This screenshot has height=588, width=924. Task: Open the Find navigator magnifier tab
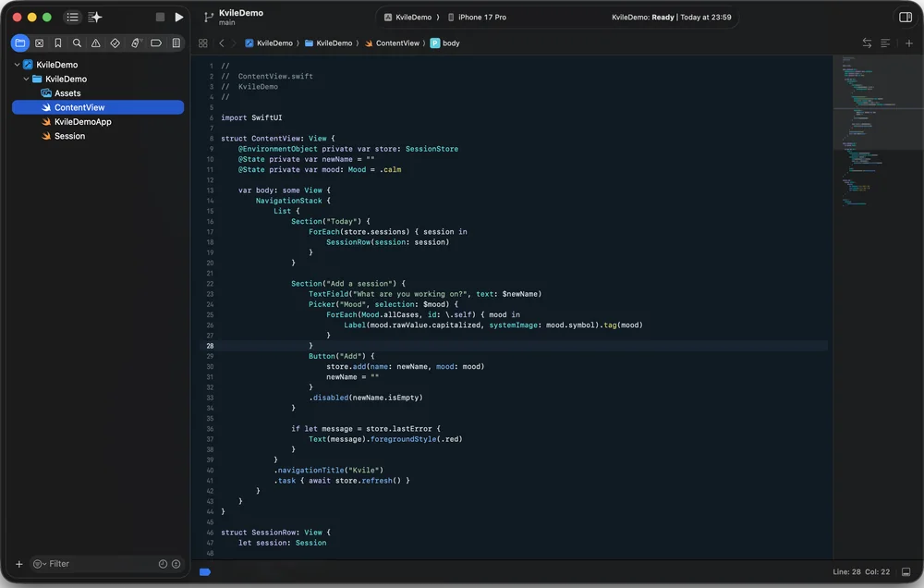click(77, 43)
